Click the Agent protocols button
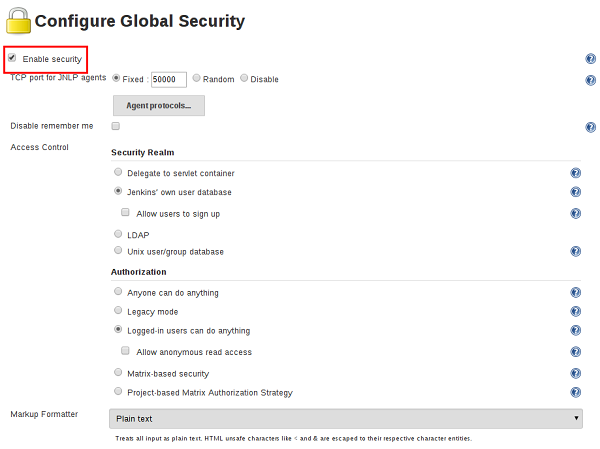This screenshot has height=449, width=600. (x=159, y=105)
